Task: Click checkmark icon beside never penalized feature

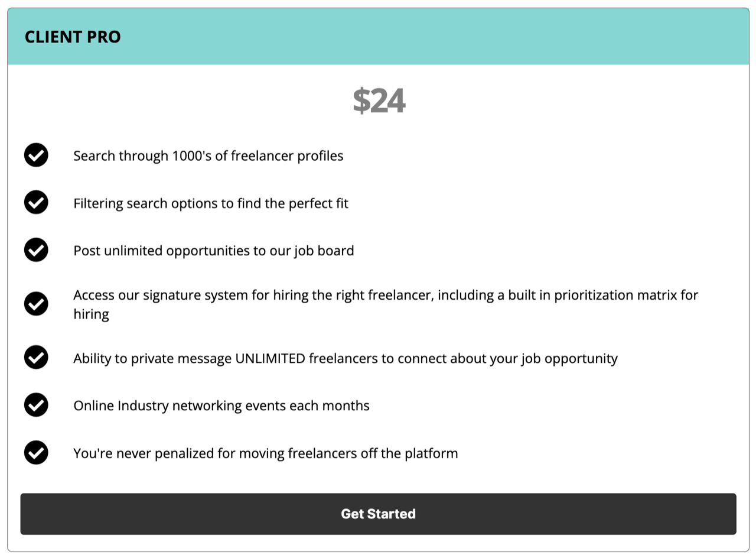Action: pyautogui.click(x=36, y=453)
